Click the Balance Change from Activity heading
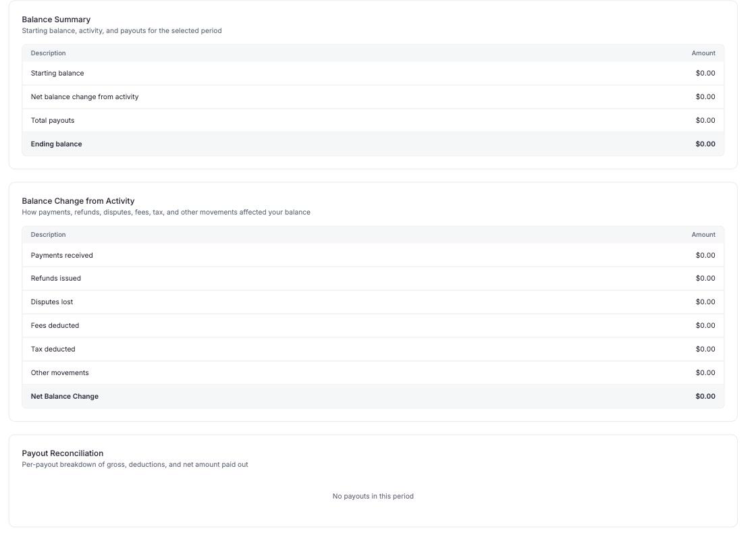 coord(78,201)
